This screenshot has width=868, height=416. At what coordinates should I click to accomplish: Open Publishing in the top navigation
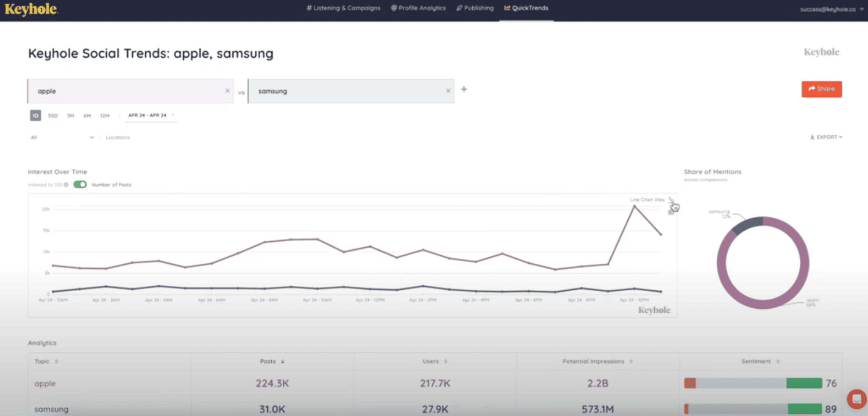click(x=475, y=8)
